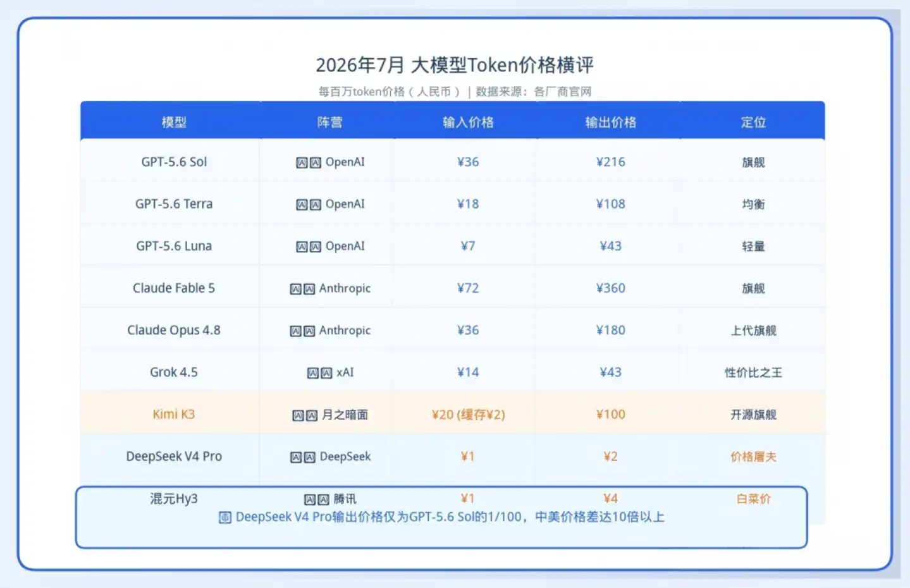Click the ¥100 output price
Screen dimensions: 910x588
tap(611, 414)
